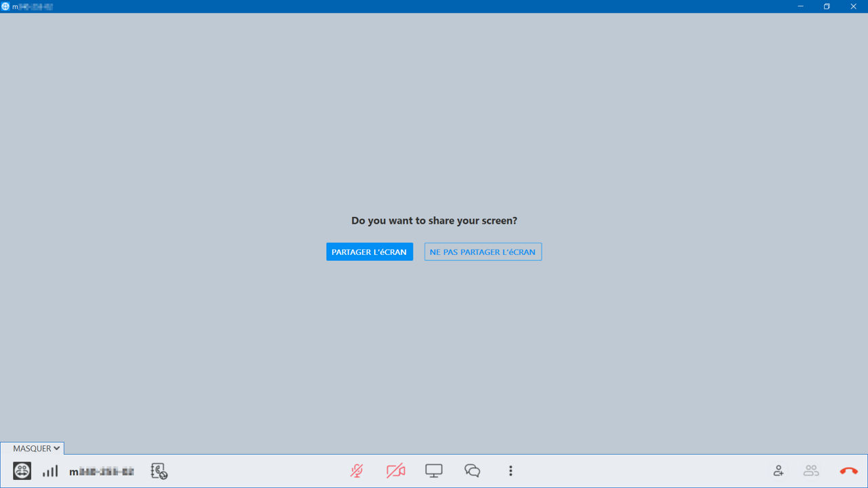Screen dimensions: 868x488
Task: Click the dial-in phone book icon
Action: (159, 471)
